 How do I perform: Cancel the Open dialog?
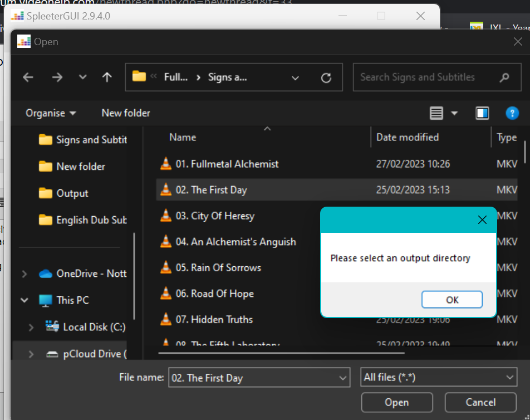(480, 402)
